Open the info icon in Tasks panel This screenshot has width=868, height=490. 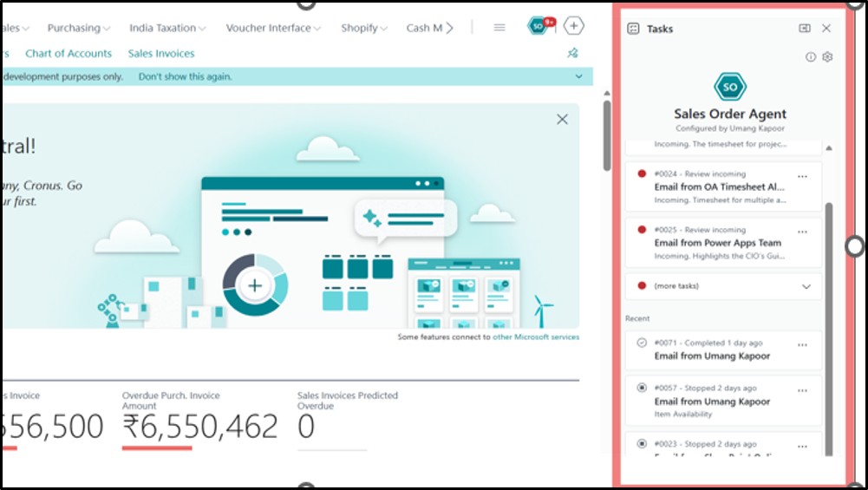(x=811, y=57)
